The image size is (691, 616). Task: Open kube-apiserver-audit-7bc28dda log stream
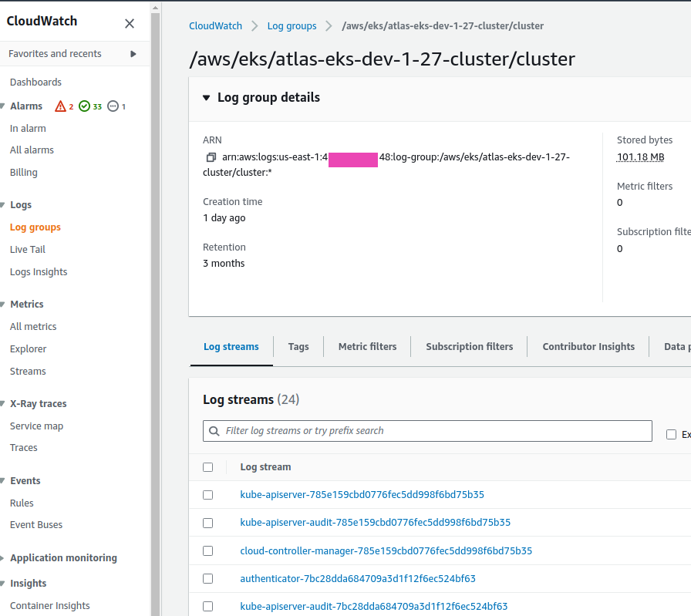pos(374,606)
